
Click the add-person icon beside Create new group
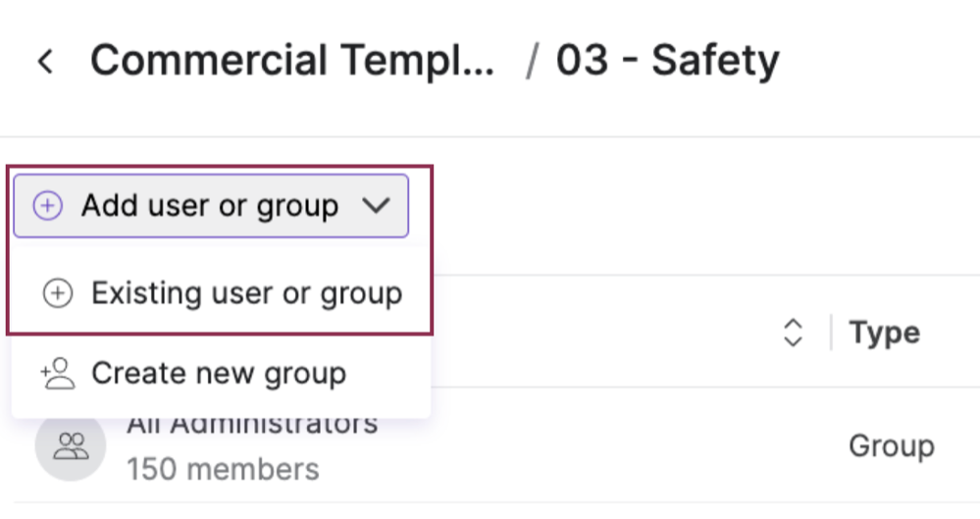tap(58, 373)
